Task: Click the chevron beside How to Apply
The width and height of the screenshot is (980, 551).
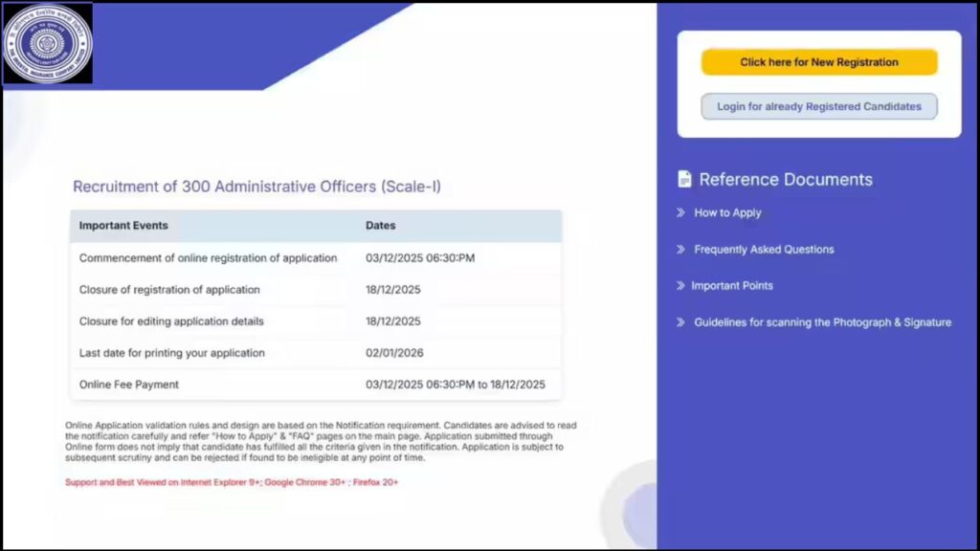Action: coord(680,212)
